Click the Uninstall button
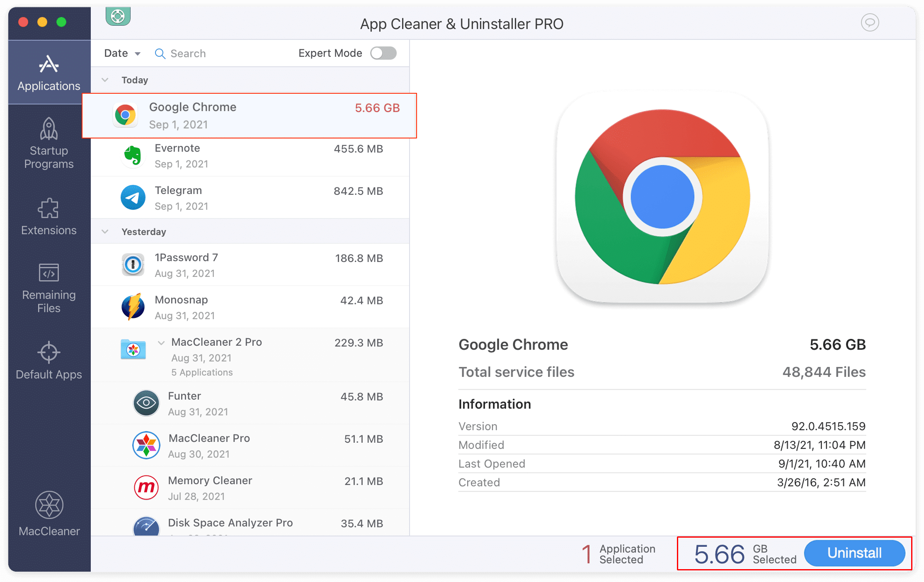This screenshot has height=582, width=924. point(854,553)
